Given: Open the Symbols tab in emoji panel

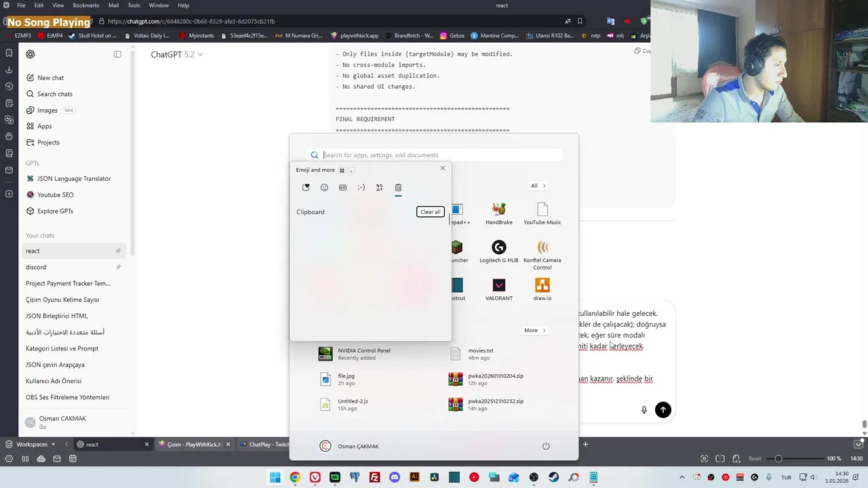Looking at the screenshot, I should (x=380, y=188).
